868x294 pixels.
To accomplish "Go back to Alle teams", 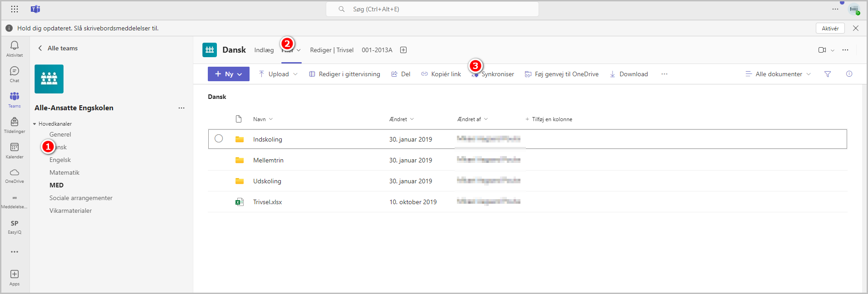I will click(58, 48).
